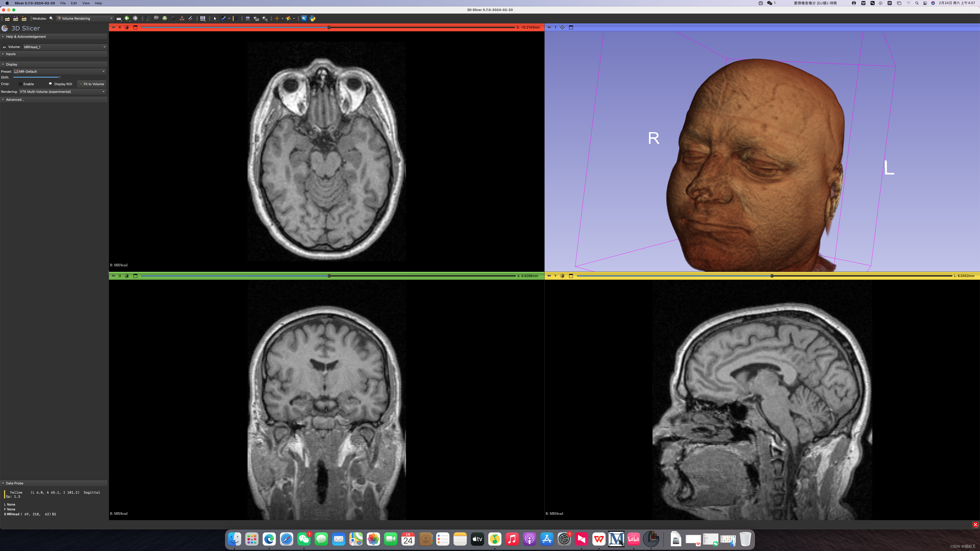Pin the yellow slice view controller
This screenshot has width=980, height=551.
(x=549, y=276)
